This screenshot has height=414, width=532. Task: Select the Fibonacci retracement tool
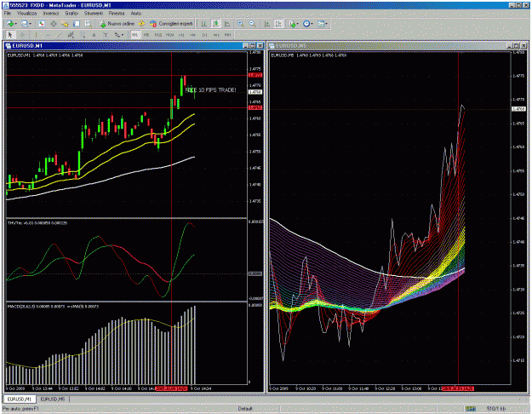(x=83, y=35)
